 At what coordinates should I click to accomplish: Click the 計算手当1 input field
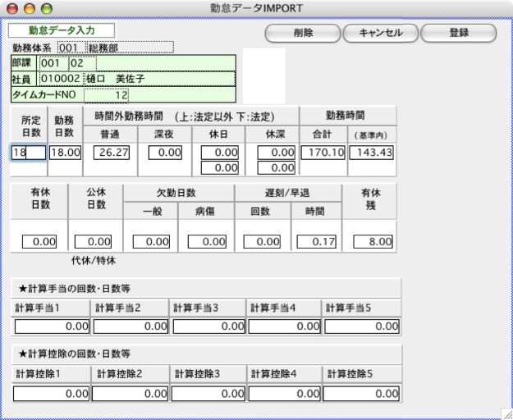pos(53,326)
